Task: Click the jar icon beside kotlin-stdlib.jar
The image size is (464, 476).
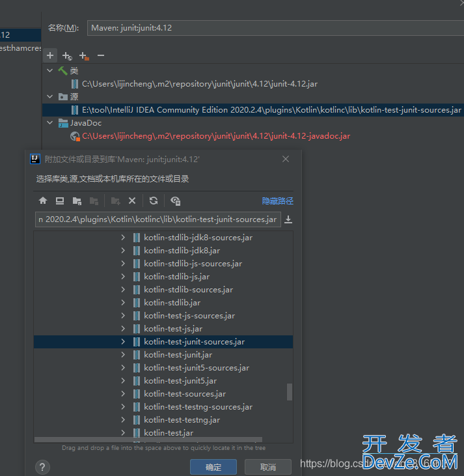Action: pyautogui.click(x=137, y=303)
